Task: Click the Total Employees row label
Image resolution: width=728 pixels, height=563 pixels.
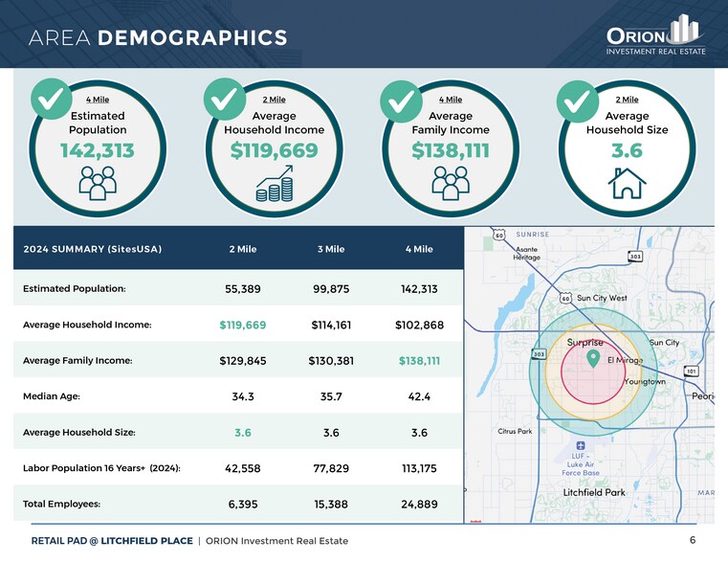Action: click(61, 503)
